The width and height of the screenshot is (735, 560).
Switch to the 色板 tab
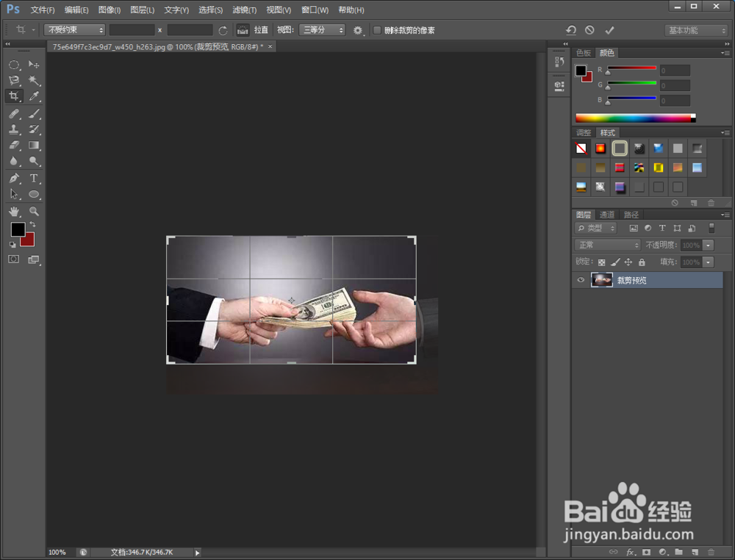coord(583,53)
